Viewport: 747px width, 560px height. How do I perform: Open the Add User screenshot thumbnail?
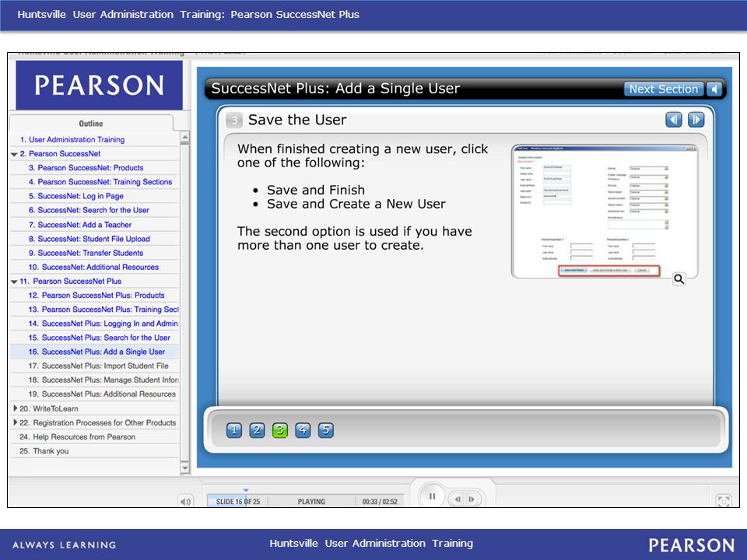[605, 211]
